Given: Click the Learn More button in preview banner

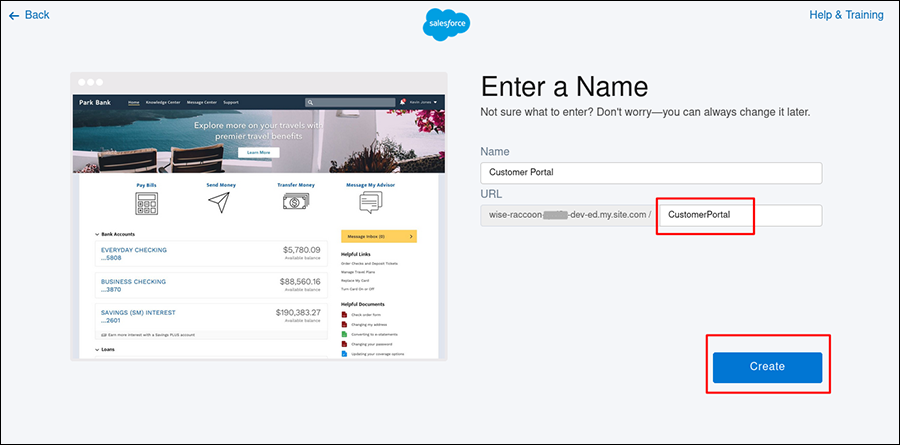Looking at the screenshot, I should point(258,153).
